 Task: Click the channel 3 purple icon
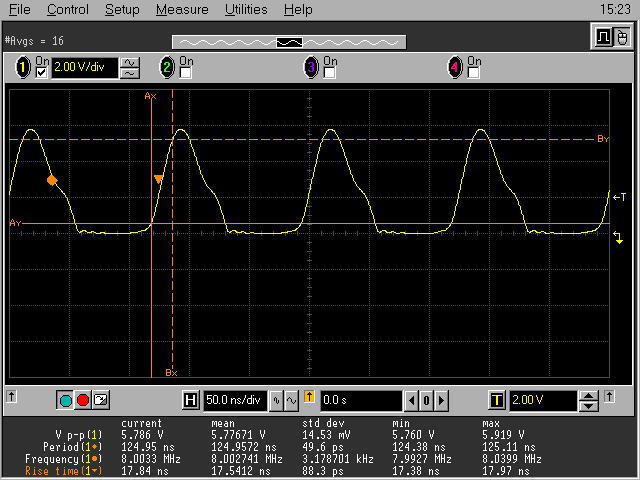click(312, 68)
